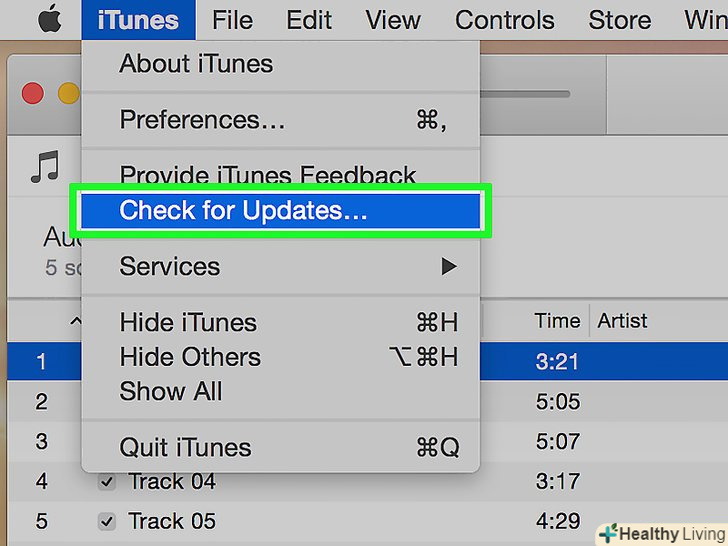Image resolution: width=728 pixels, height=546 pixels.
Task: Open Preferences… from the iTunes menu
Action: point(202,121)
